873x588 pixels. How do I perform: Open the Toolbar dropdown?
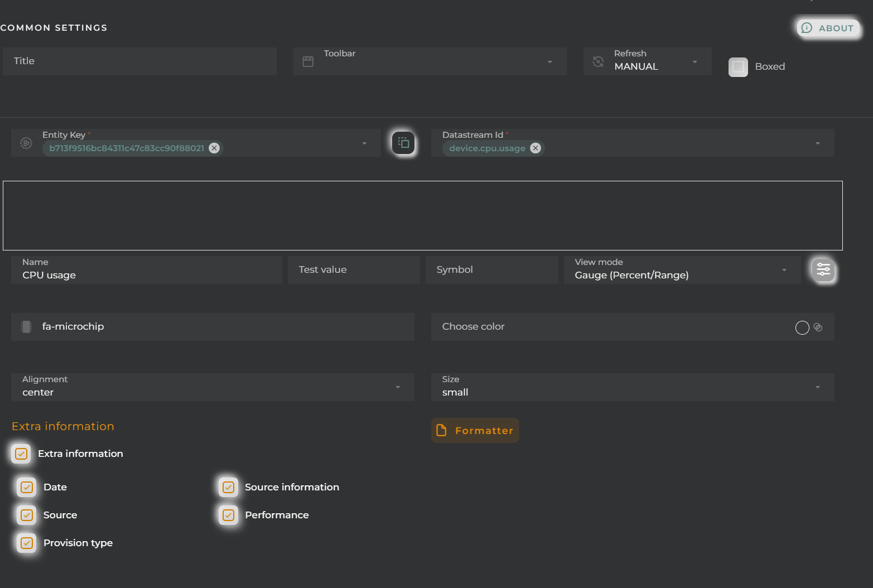point(430,61)
